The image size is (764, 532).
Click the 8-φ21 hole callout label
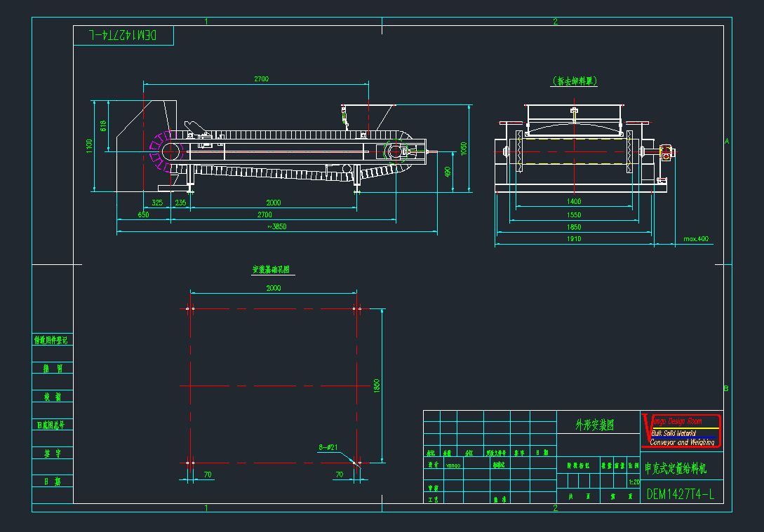coord(328,446)
